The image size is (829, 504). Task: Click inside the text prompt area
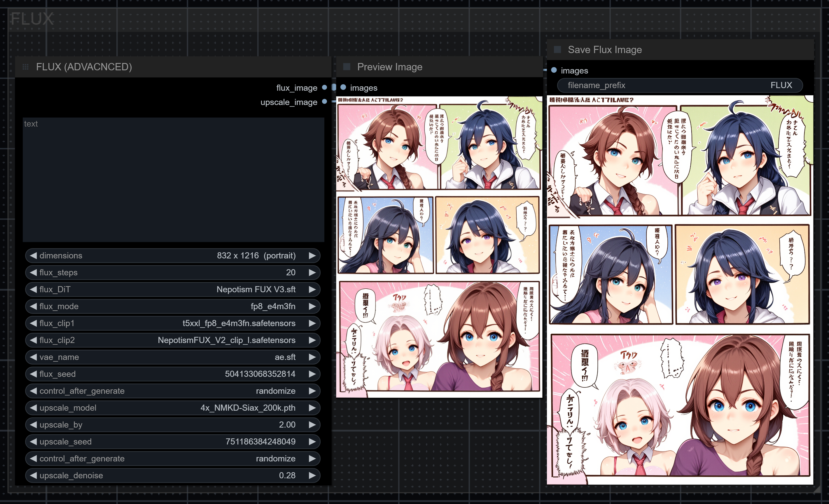(x=173, y=180)
